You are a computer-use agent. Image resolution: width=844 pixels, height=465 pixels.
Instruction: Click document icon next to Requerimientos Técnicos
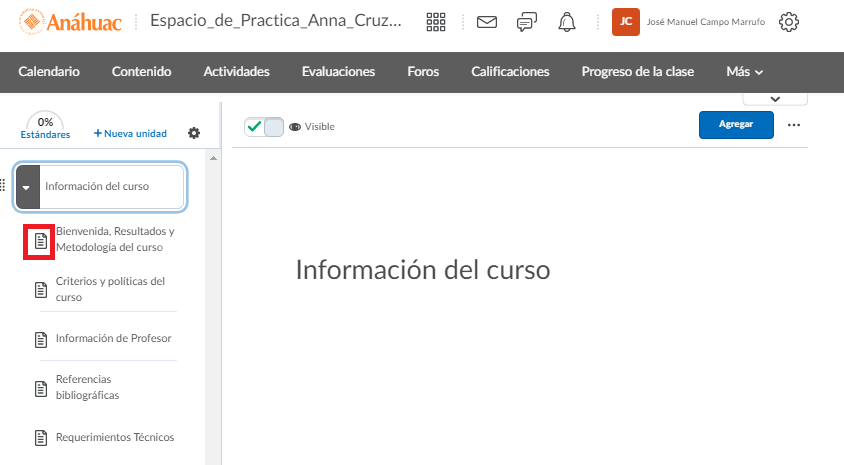(41, 438)
